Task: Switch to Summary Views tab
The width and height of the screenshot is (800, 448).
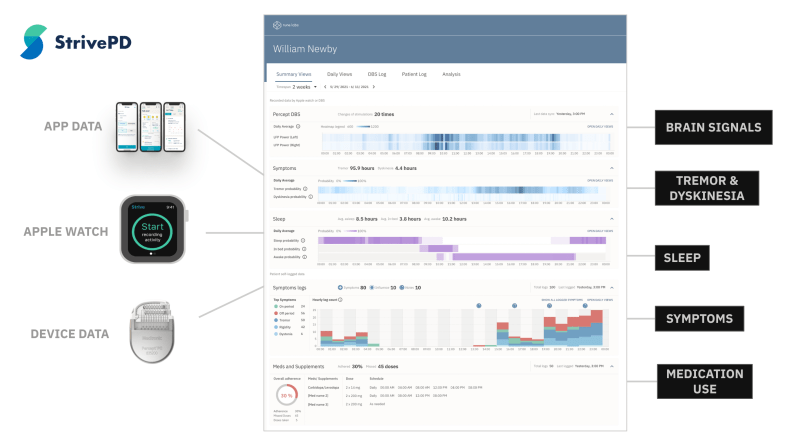Action: (293, 74)
